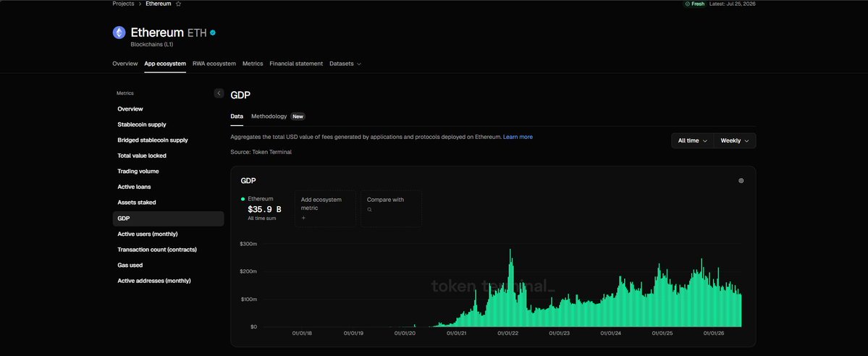Click the Compare with input box

click(392, 208)
